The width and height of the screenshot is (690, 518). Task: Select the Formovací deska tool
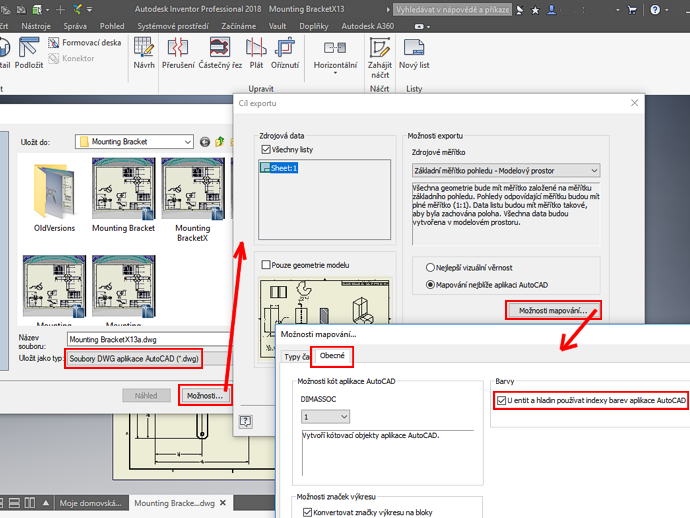(x=84, y=43)
